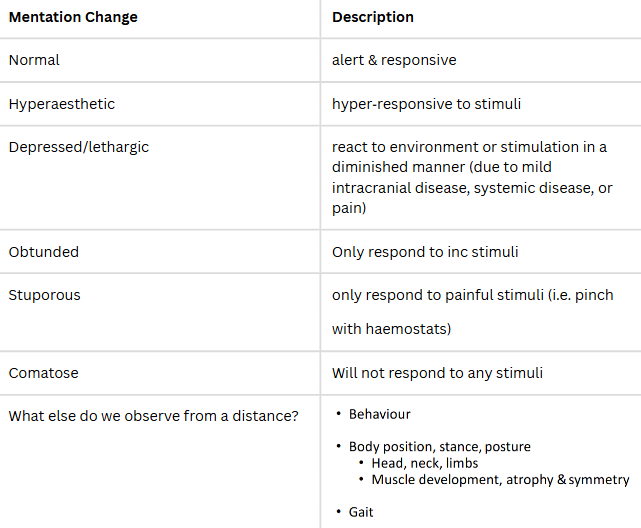Select the "Obtunded" row label
641x528 pixels.
(43, 252)
